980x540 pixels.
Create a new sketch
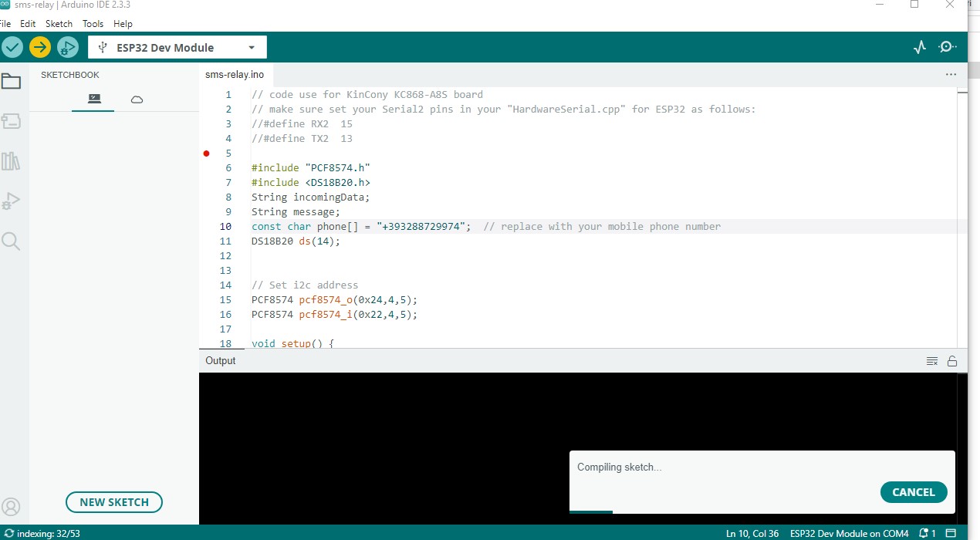pos(114,502)
